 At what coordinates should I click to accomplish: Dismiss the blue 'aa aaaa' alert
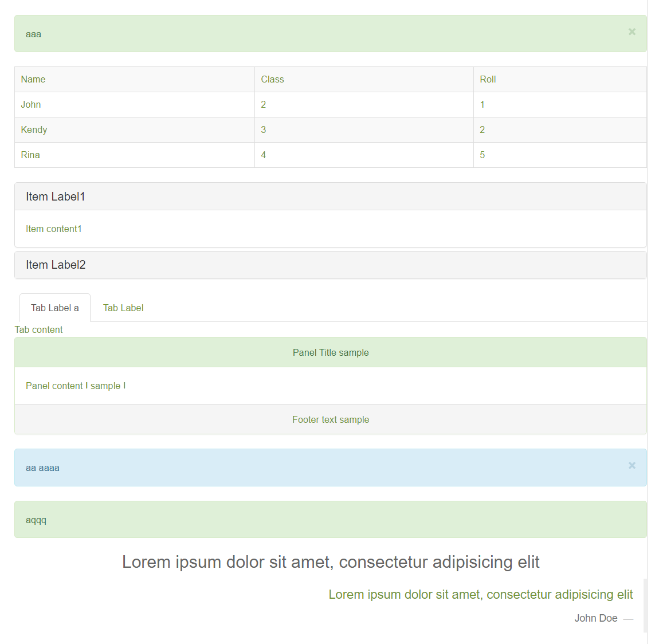click(x=632, y=465)
